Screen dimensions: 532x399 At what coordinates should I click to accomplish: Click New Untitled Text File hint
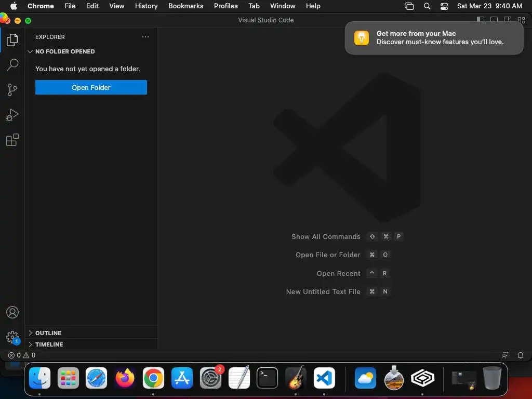(x=338, y=292)
